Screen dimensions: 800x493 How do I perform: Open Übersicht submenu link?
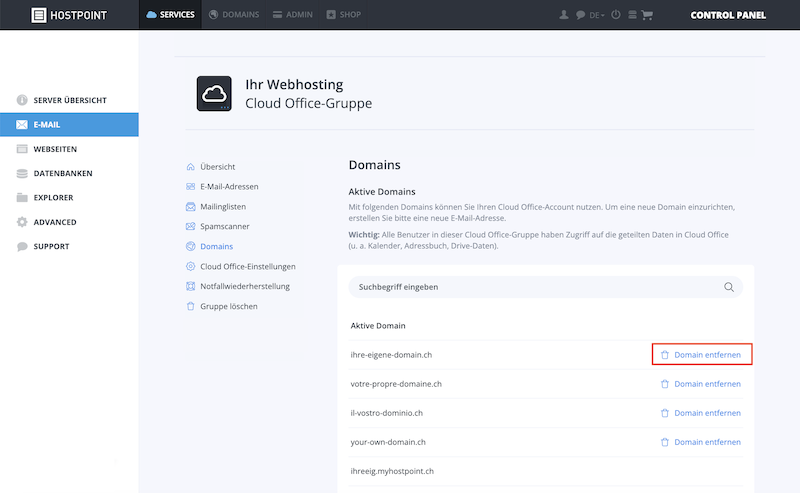(x=217, y=167)
